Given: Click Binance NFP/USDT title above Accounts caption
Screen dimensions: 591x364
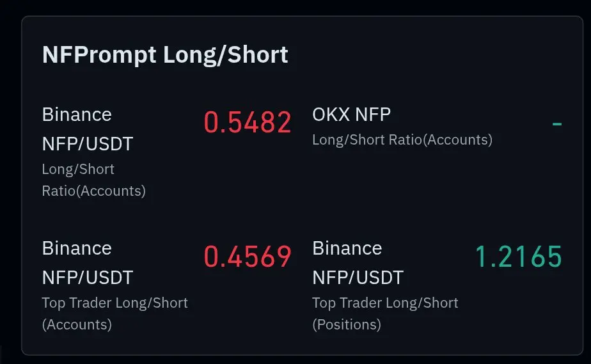Looking at the screenshot, I should pyautogui.click(x=88, y=263).
